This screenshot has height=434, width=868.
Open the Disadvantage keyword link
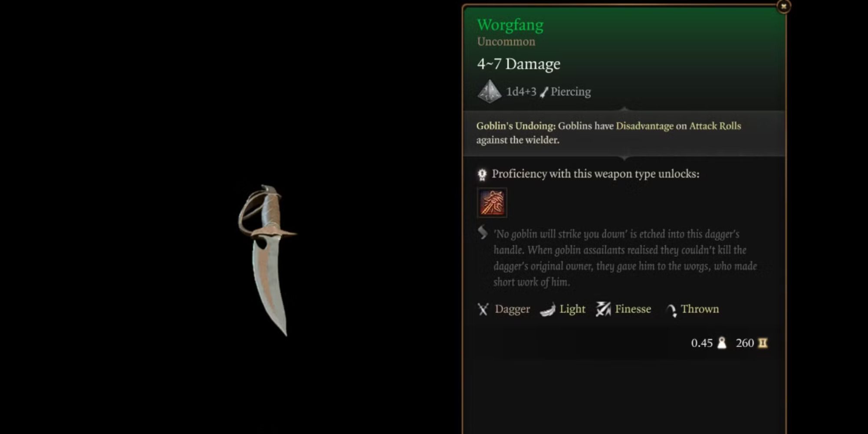pos(644,126)
